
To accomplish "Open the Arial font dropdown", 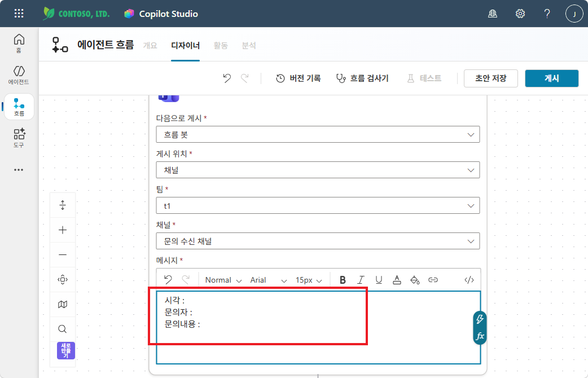I will (x=268, y=280).
